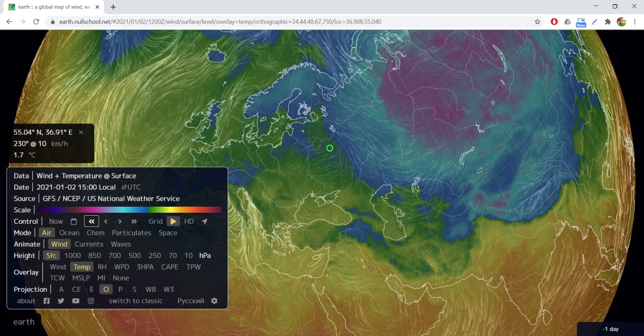Viewport: 644px width, 336px height.
Task: Jump forward one day with double-right arrows
Action: point(134,221)
